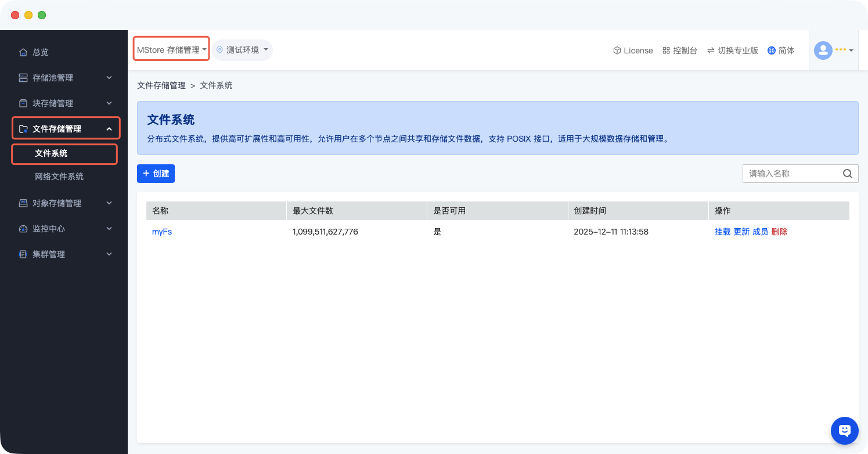Click the storage pool icon in sidebar
868x454 pixels.
click(23, 78)
